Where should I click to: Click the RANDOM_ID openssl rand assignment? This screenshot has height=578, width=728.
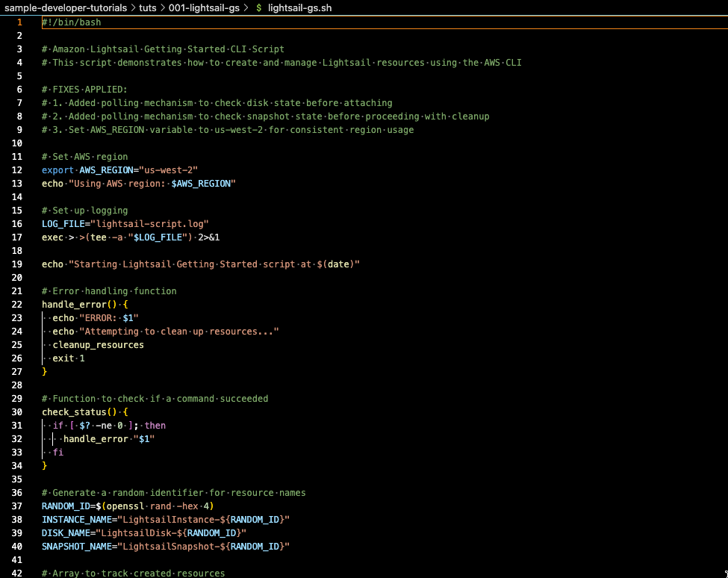click(x=128, y=507)
